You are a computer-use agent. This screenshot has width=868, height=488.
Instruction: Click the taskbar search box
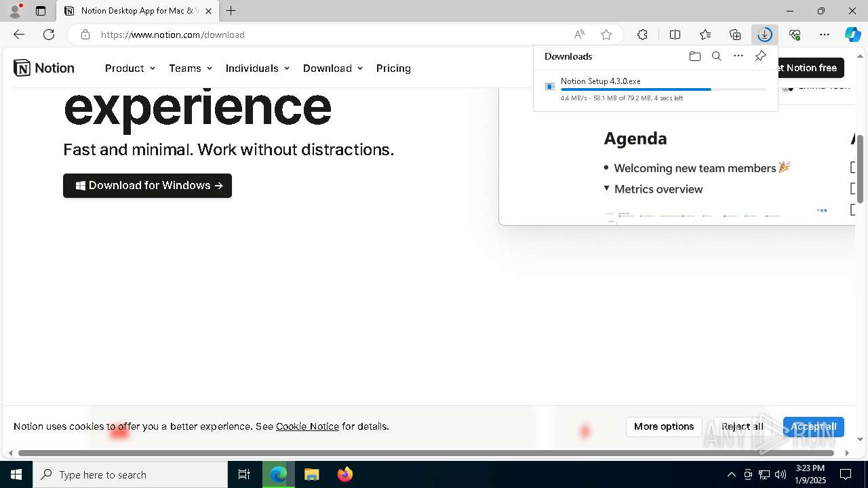pos(130,474)
